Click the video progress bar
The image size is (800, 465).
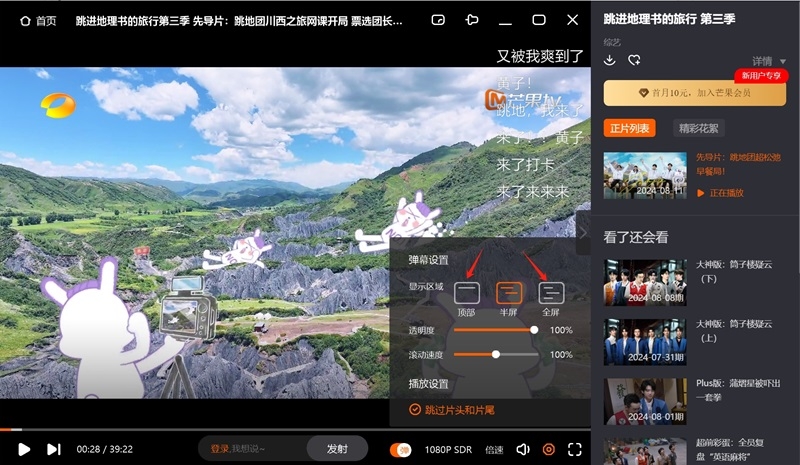coord(295,429)
